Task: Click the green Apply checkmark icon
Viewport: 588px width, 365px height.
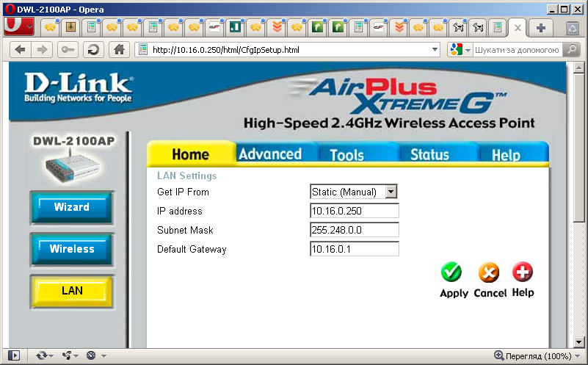Action: pyautogui.click(x=451, y=272)
